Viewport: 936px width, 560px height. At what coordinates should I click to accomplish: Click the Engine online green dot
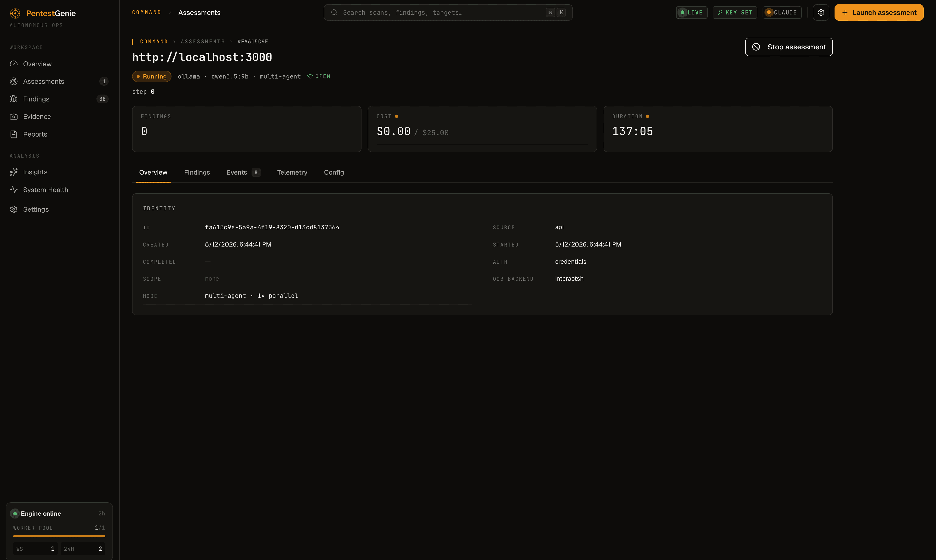pos(15,513)
